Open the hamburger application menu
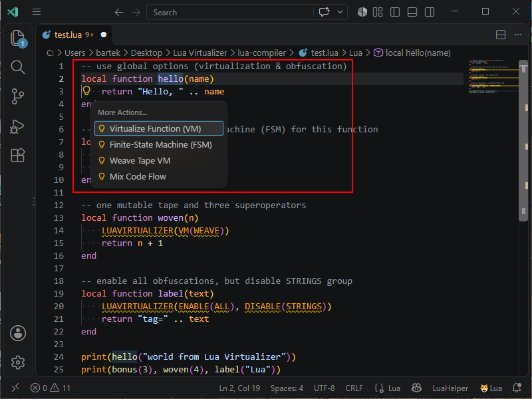Screen dimensions: 532x399 point(37,12)
